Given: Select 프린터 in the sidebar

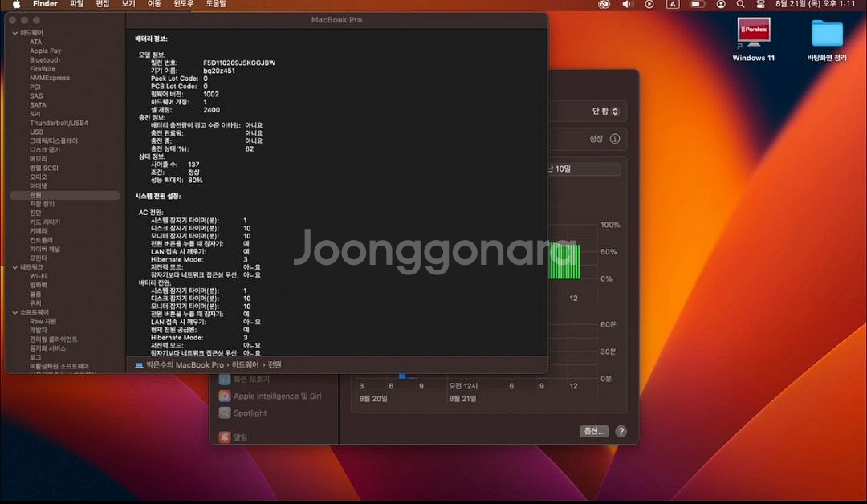Looking at the screenshot, I should [x=39, y=258].
